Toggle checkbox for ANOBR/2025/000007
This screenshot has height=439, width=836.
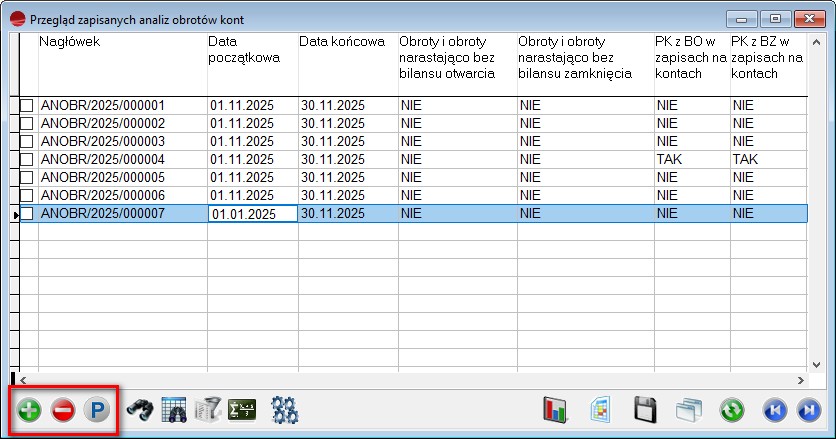click(x=28, y=213)
